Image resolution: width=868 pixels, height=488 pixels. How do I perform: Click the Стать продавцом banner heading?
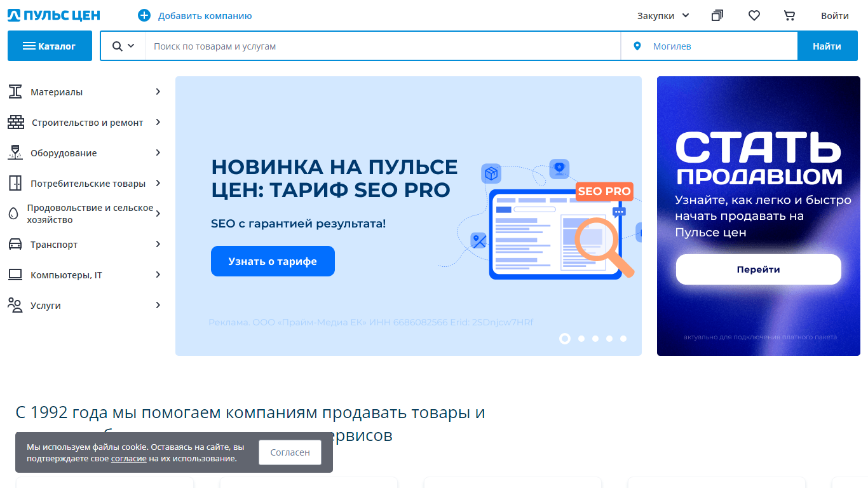(759, 158)
